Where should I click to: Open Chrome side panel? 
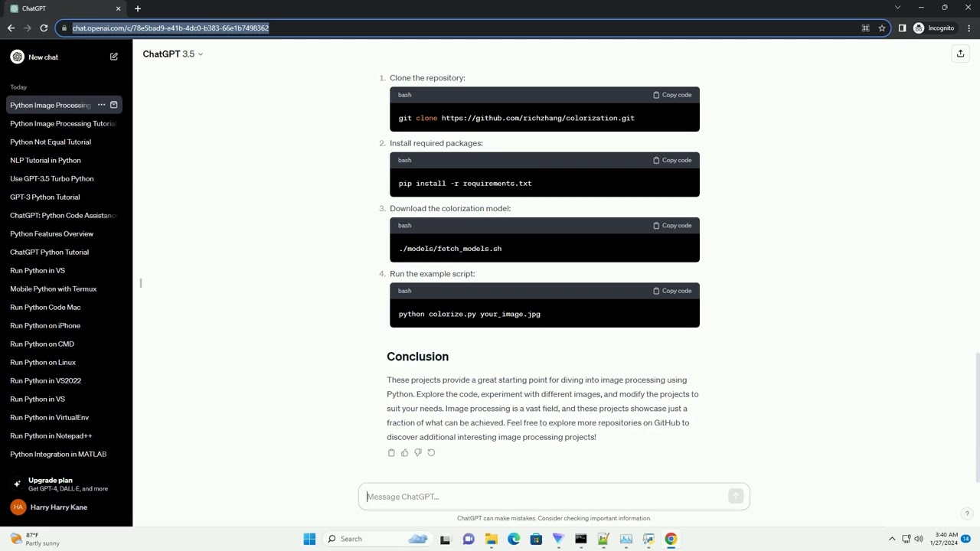pos(902,28)
